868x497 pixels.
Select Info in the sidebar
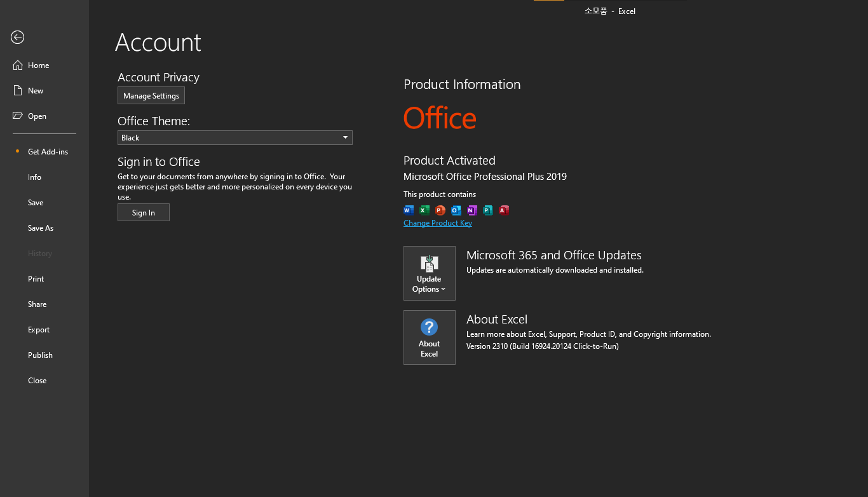[34, 177]
